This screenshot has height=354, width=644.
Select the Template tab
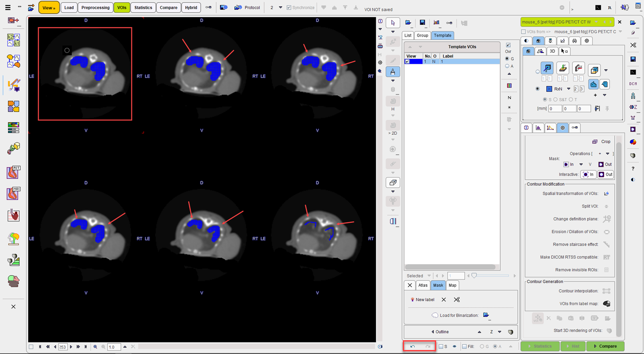(442, 35)
